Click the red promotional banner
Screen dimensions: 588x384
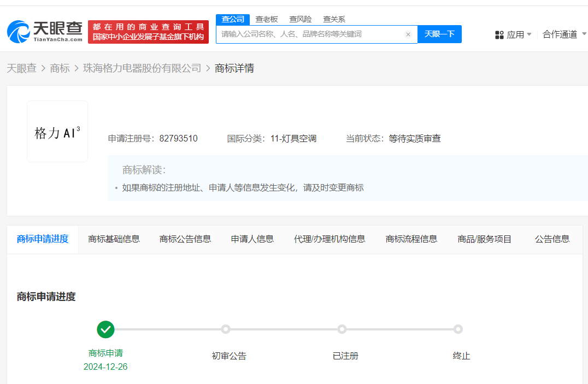click(148, 32)
